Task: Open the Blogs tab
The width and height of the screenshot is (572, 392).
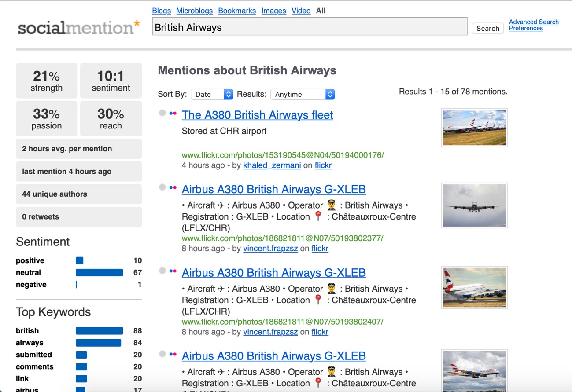Action: [x=161, y=11]
